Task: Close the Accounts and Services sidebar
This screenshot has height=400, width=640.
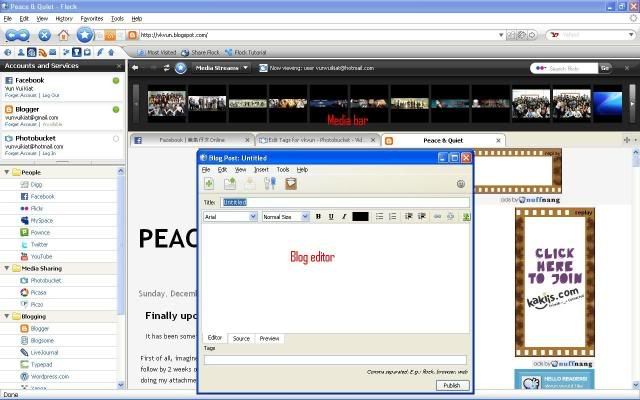Action: coord(119,66)
